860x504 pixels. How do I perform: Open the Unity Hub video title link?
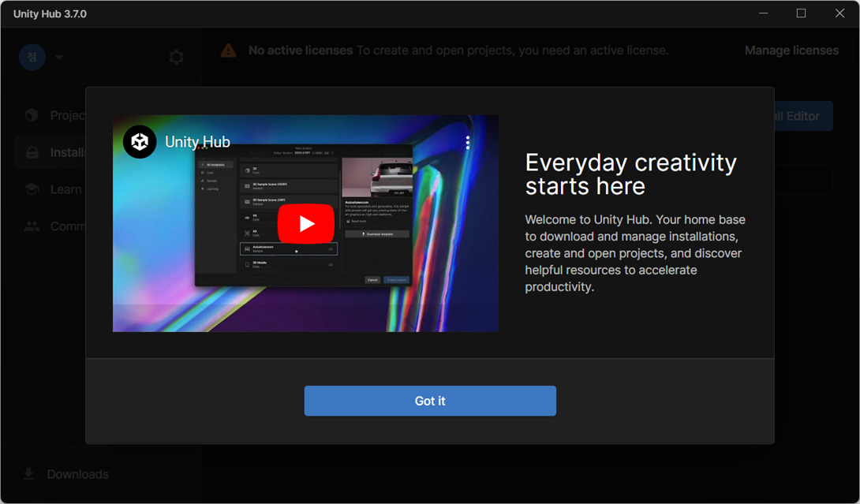197,142
